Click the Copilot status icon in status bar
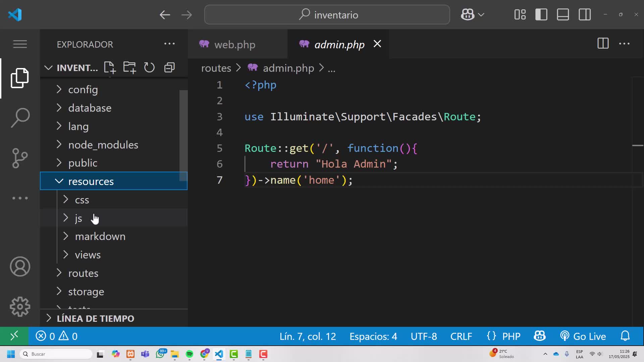The image size is (644, 362). (540, 336)
